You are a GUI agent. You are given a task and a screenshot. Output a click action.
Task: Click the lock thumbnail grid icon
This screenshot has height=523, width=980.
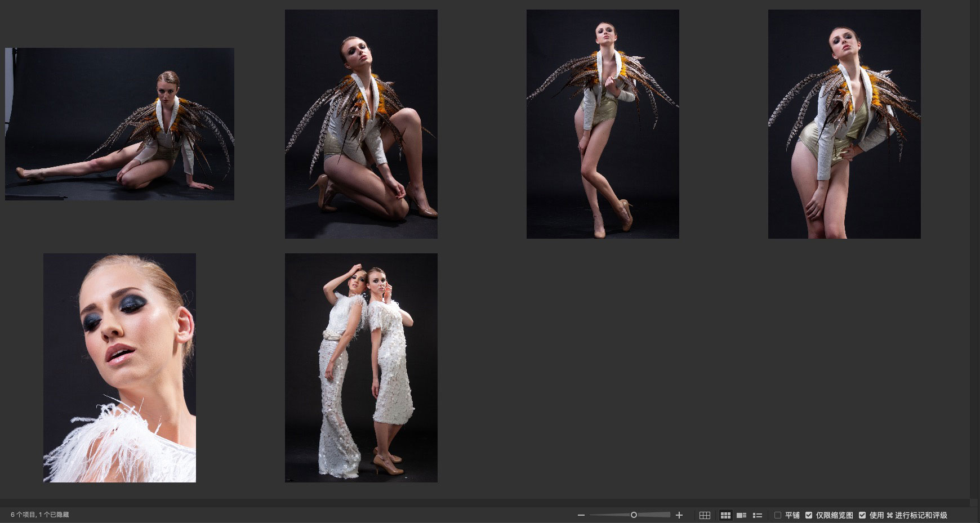(705, 515)
